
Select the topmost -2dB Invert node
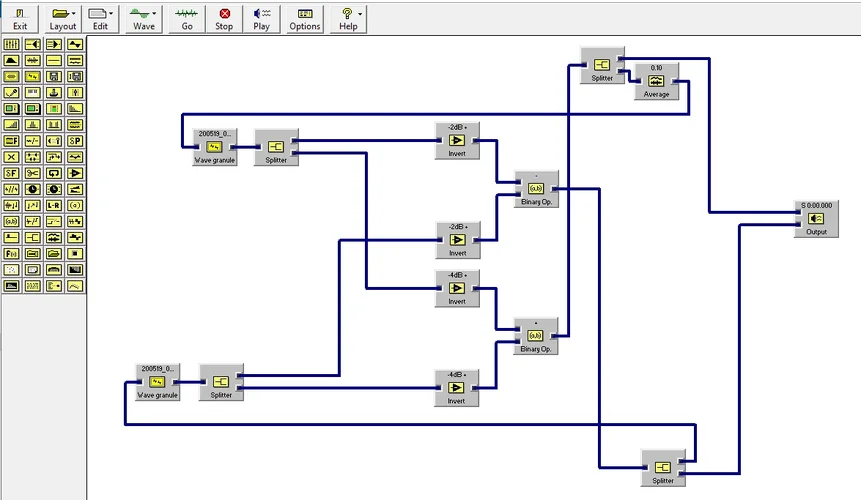(457, 141)
